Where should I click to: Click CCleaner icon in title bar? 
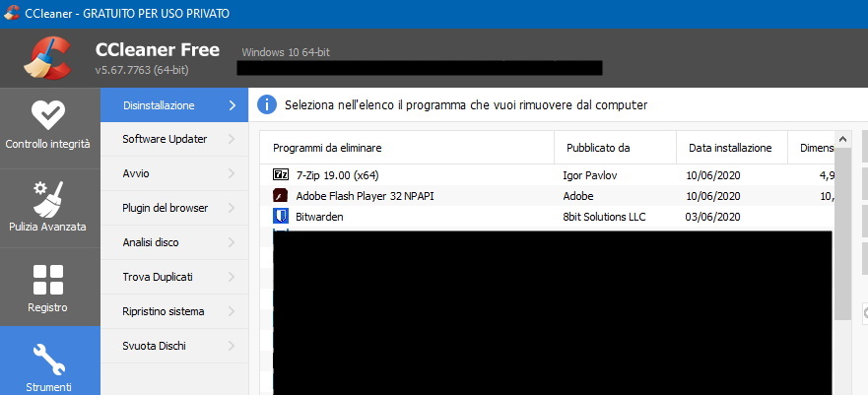(x=12, y=13)
